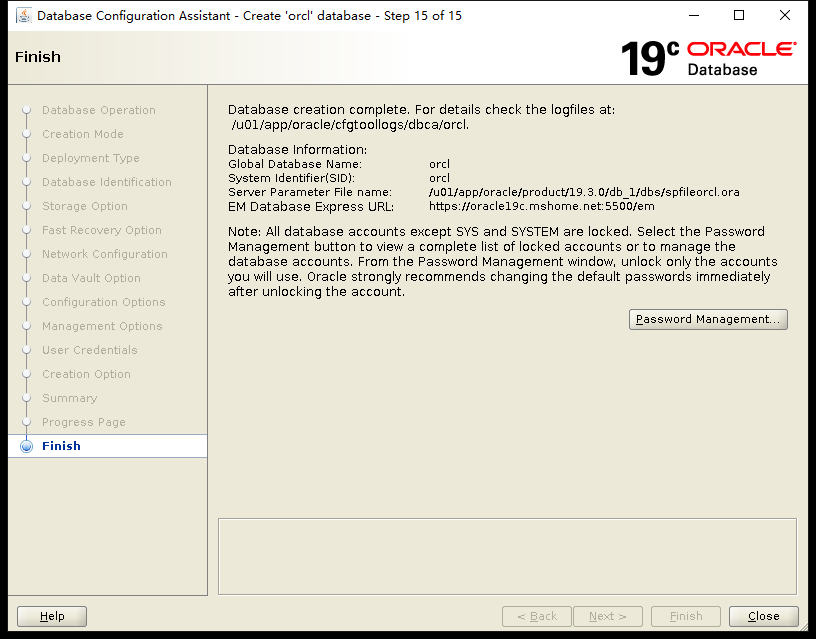Minimize the Database Configuration Assistant window

[694, 15]
